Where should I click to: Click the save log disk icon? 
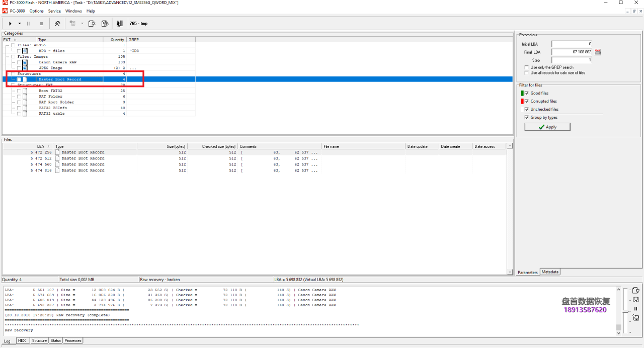tap(635, 300)
